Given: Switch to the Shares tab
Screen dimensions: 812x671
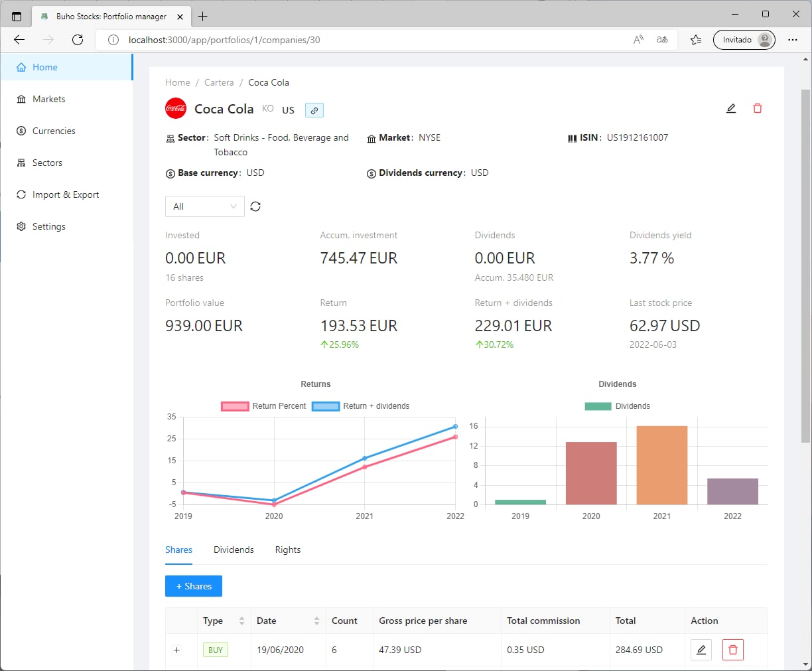Looking at the screenshot, I should (178, 550).
